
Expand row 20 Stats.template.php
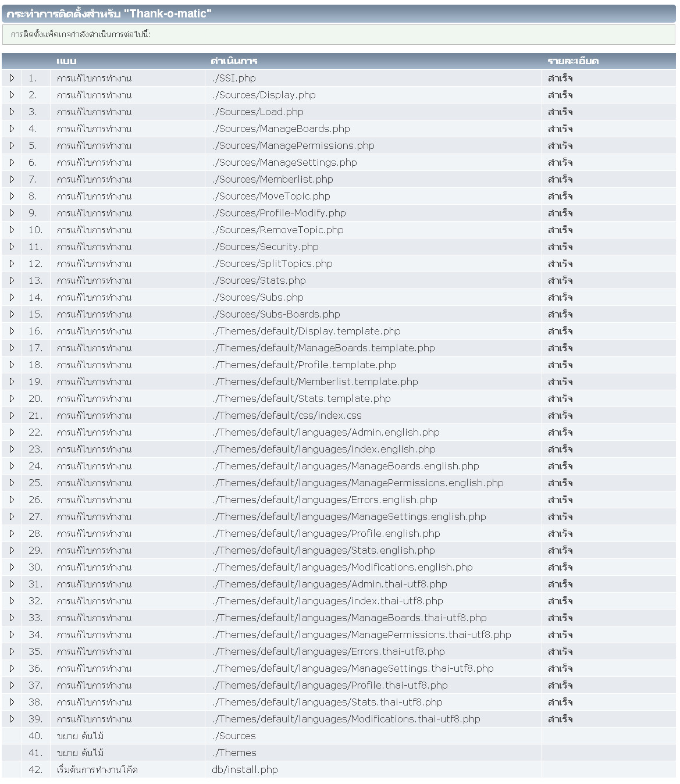pos(12,398)
